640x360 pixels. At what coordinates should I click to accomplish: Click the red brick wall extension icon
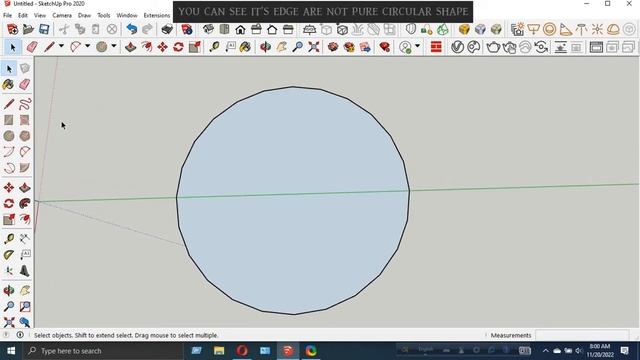point(436,47)
